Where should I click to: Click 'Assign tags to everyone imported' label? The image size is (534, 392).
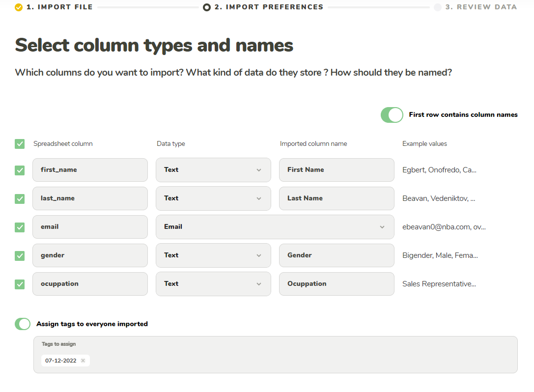coord(92,324)
